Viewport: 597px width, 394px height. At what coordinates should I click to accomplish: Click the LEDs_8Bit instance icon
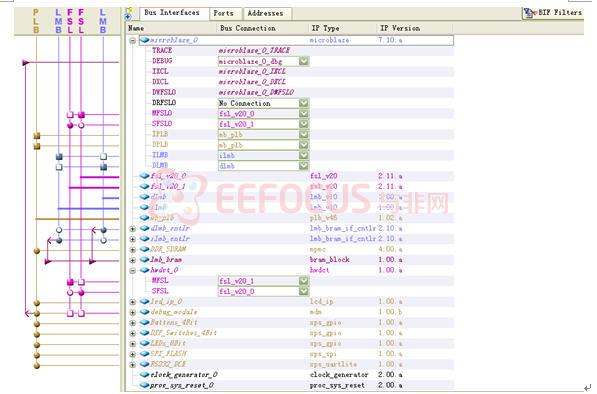(144, 343)
